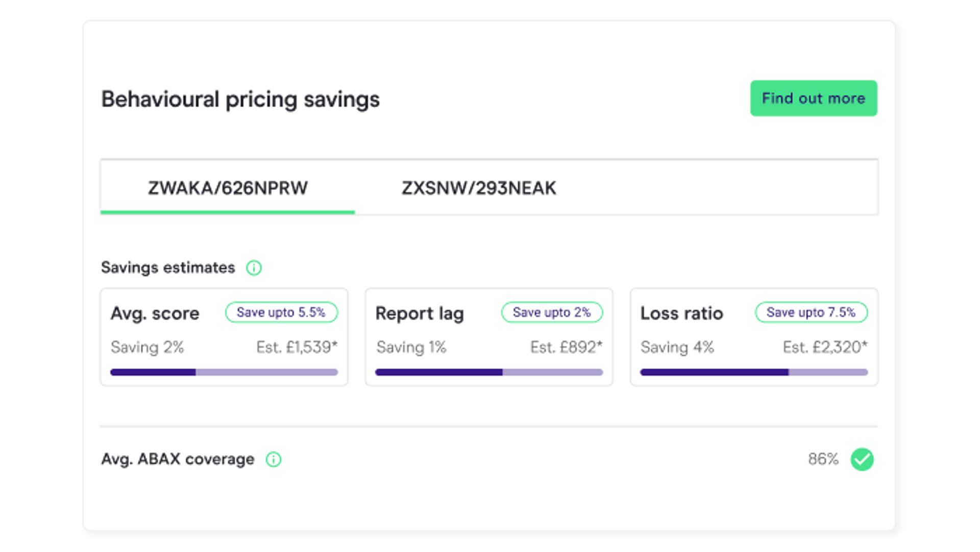Click the green checkmark beside 86%

863,459
